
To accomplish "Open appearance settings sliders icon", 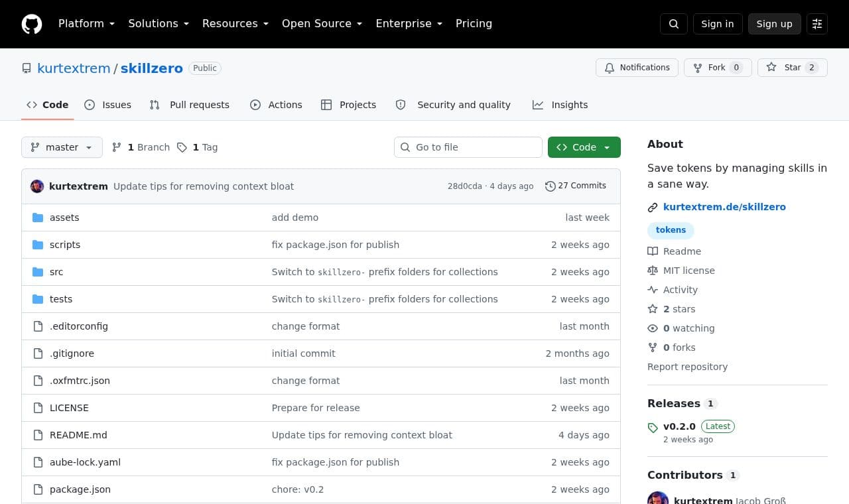I will point(817,24).
